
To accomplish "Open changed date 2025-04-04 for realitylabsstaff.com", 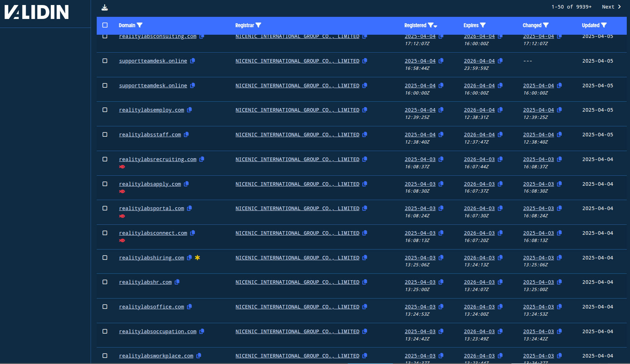I will [x=538, y=135].
